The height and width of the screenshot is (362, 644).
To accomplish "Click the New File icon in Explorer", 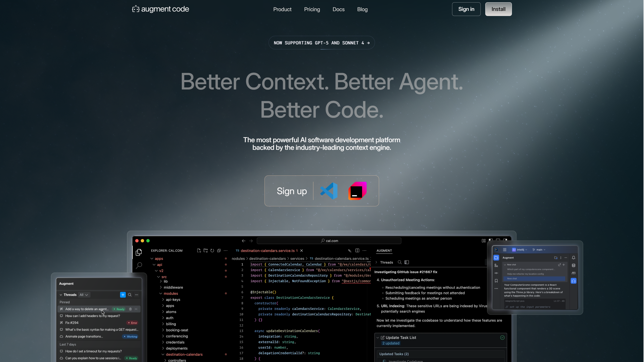I will point(199,250).
